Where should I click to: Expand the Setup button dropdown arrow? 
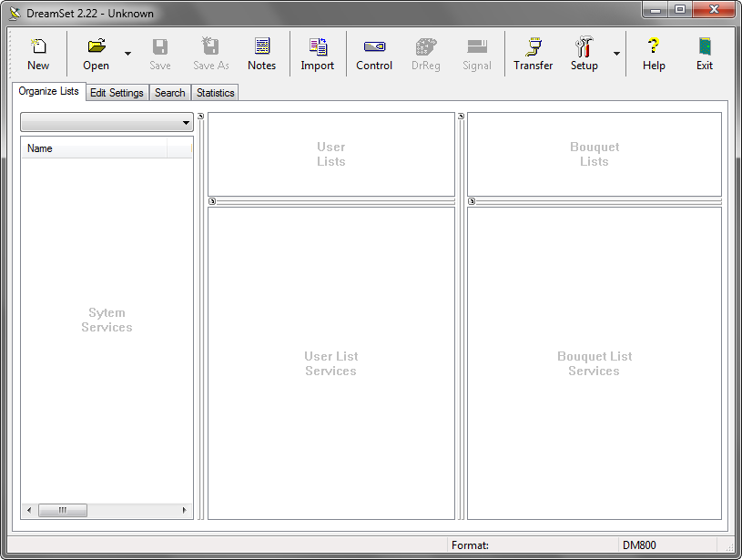pyautogui.click(x=616, y=54)
